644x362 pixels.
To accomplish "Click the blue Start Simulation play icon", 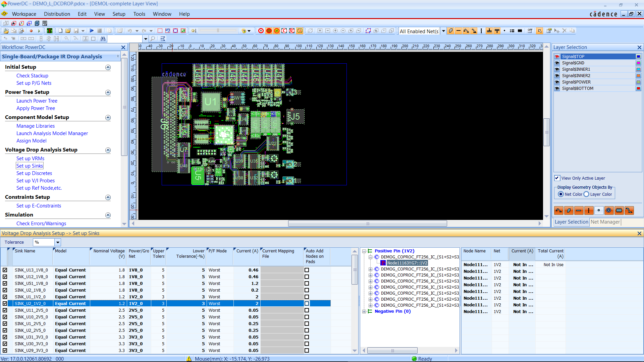I will pos(92,31).
